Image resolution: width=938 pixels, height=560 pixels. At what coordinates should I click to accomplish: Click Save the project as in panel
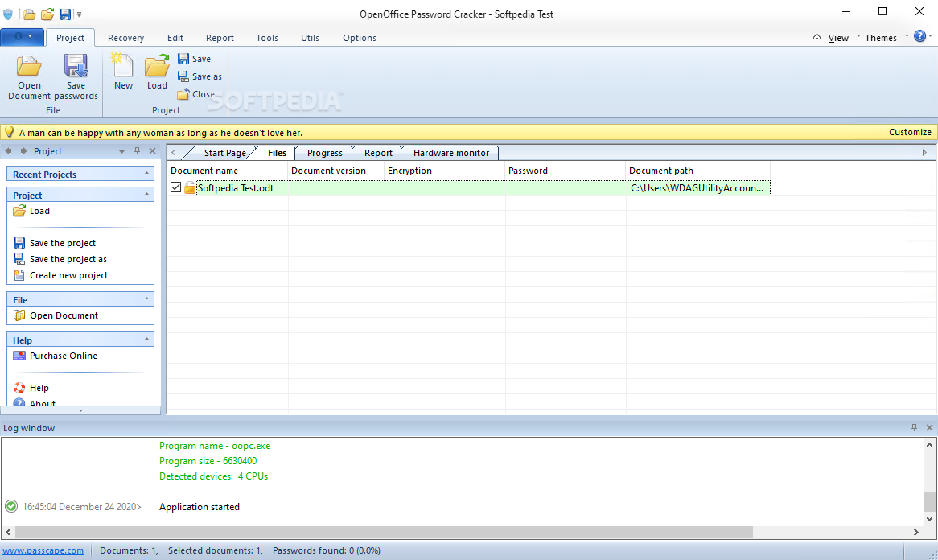pos(60,259)
